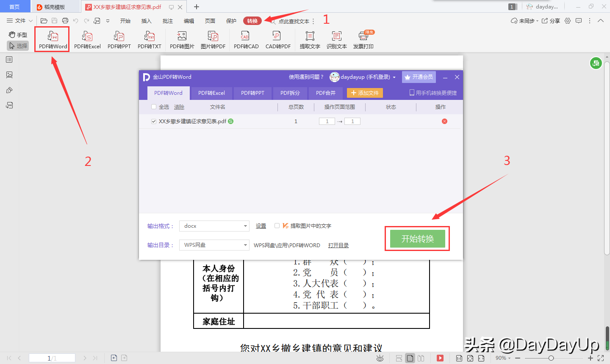Click the 用手机转换更便捷 link

click(433, 93)
